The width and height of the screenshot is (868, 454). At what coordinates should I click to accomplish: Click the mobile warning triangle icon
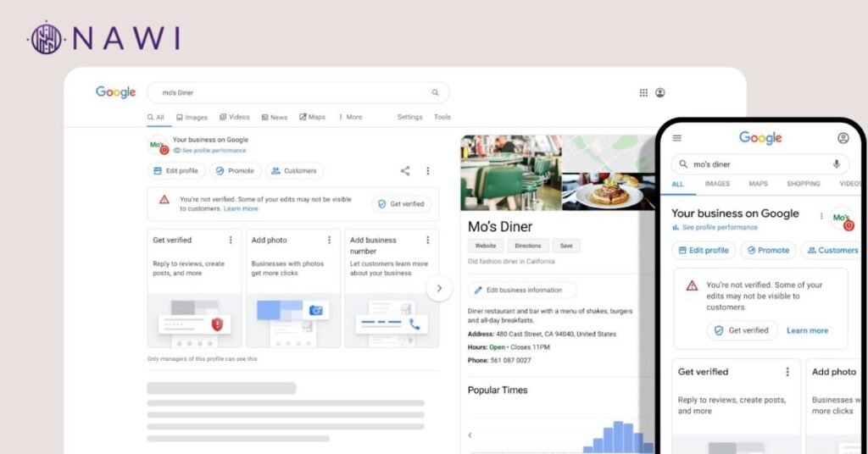click(692, 286)
